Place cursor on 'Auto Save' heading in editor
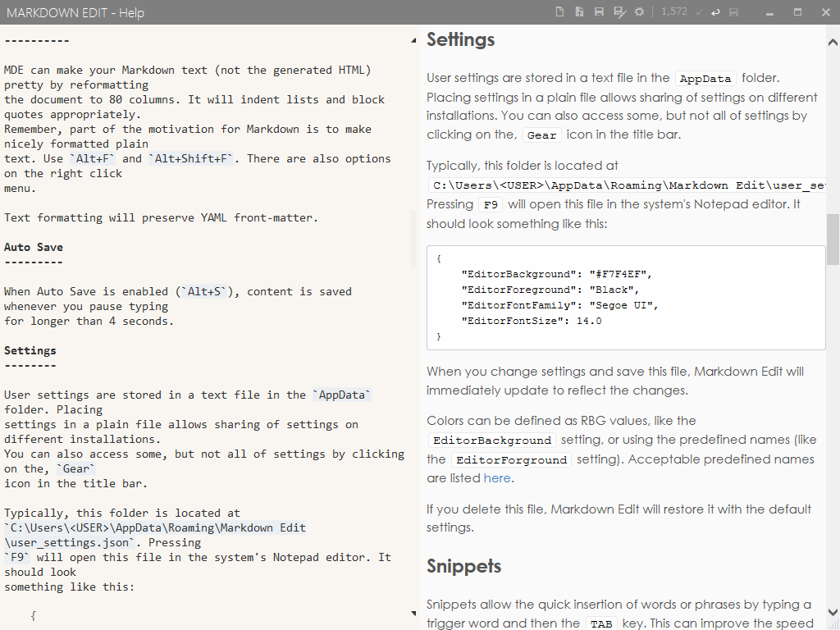This screenshot has height=630, width=840. click(34, 247)
